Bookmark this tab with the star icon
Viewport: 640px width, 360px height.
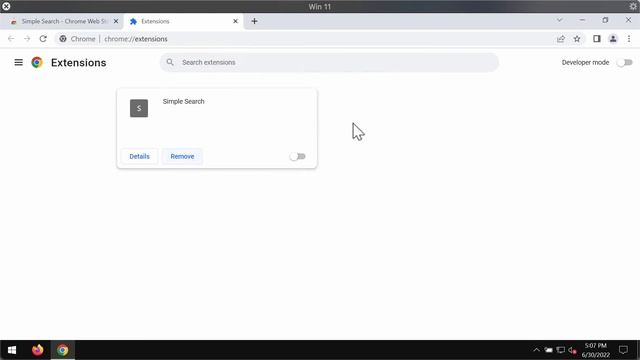(577, 39)
